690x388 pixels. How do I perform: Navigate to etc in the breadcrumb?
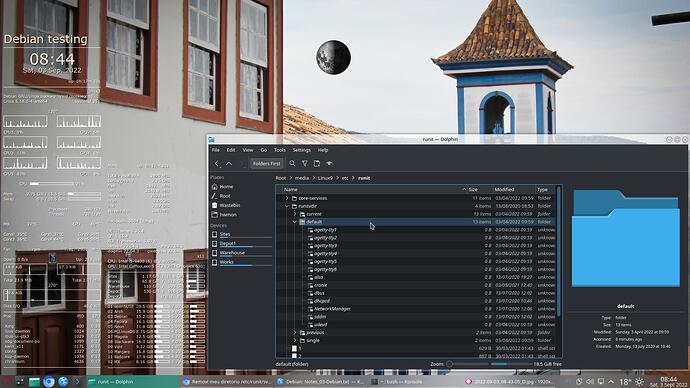point(345,178)
